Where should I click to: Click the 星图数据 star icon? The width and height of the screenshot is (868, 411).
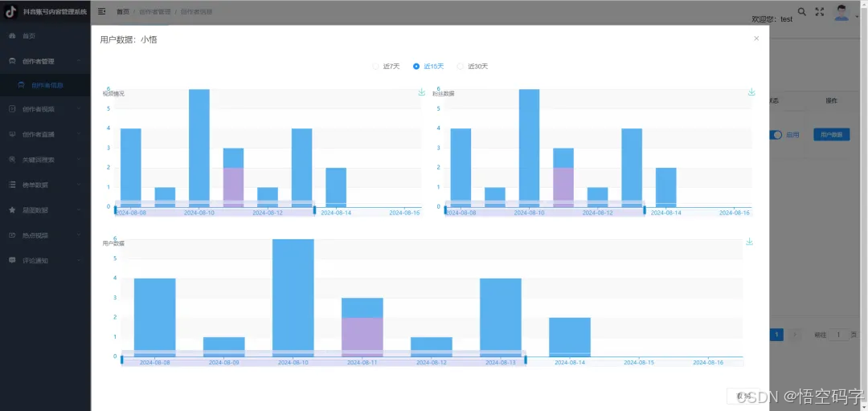(12, 210)
